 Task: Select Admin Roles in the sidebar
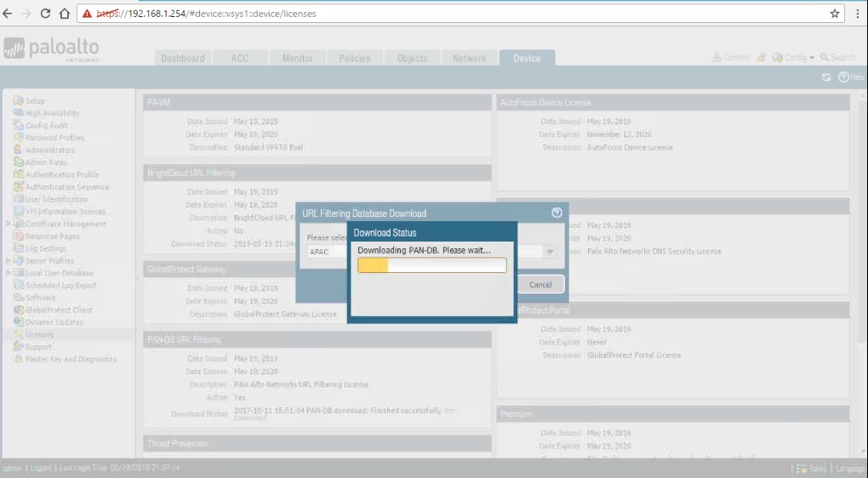point(46,162)
